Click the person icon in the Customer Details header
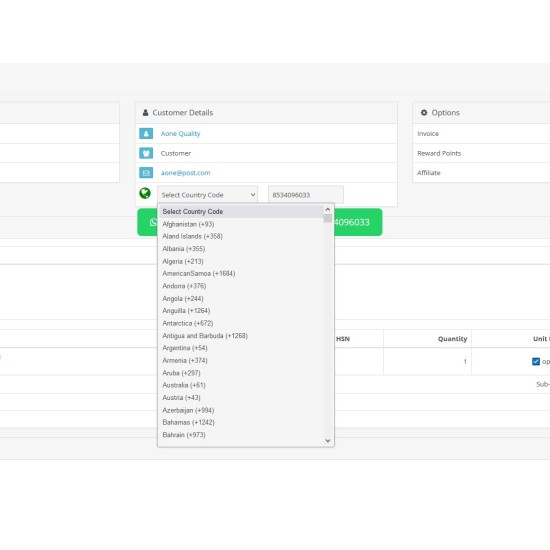The width and height of the screenshot is (550, 550). click(145, 113)
